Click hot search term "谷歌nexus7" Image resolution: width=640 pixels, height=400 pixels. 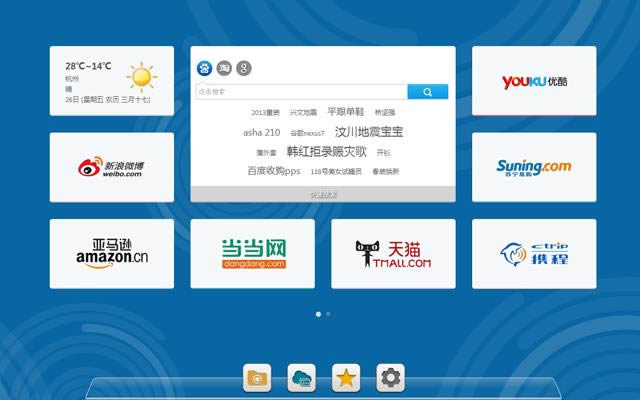coord(307,133)
